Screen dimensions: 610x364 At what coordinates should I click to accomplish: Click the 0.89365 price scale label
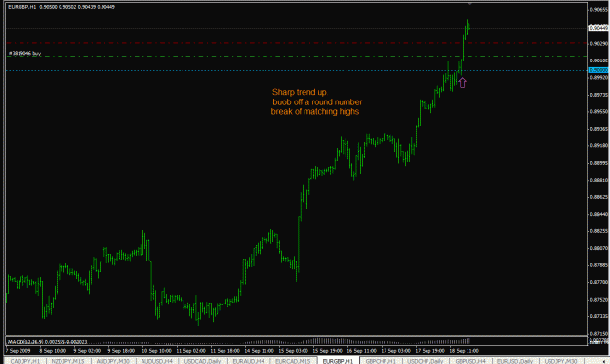[598, 129]
